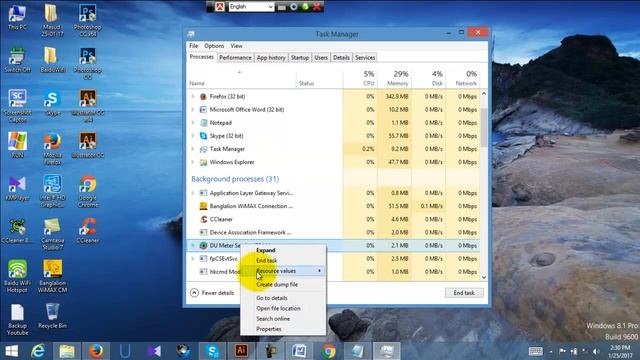Switch to the Details tab
This screenshot has width=640, height=360.
tap(341, 58)
